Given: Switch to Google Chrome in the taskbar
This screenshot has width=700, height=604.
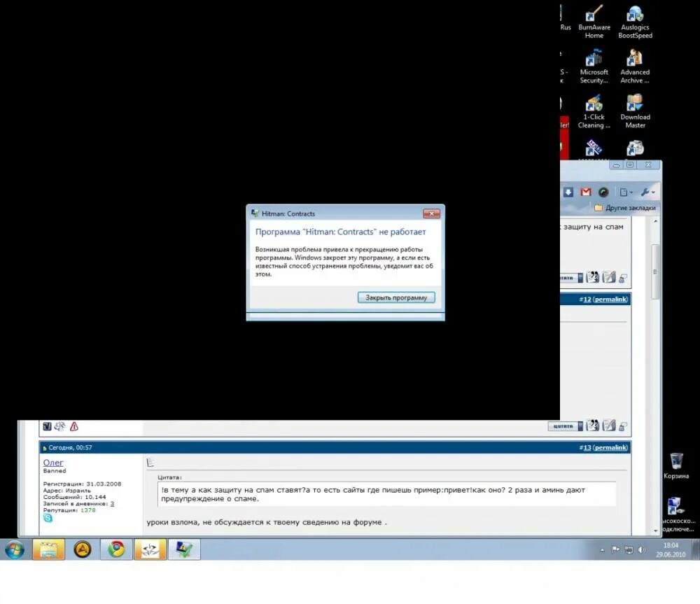Looking at the screenshot, I should [x=116, y=549].
